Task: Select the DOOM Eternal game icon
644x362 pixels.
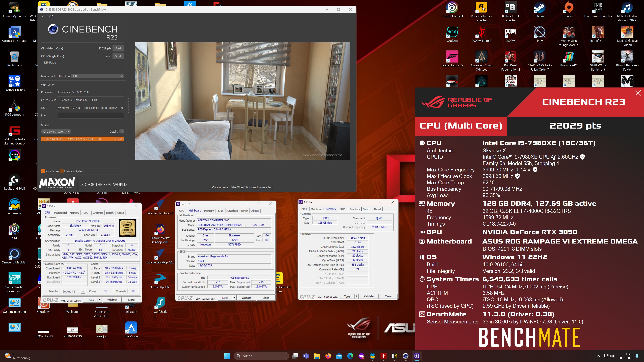Action: tap(481, 35)
